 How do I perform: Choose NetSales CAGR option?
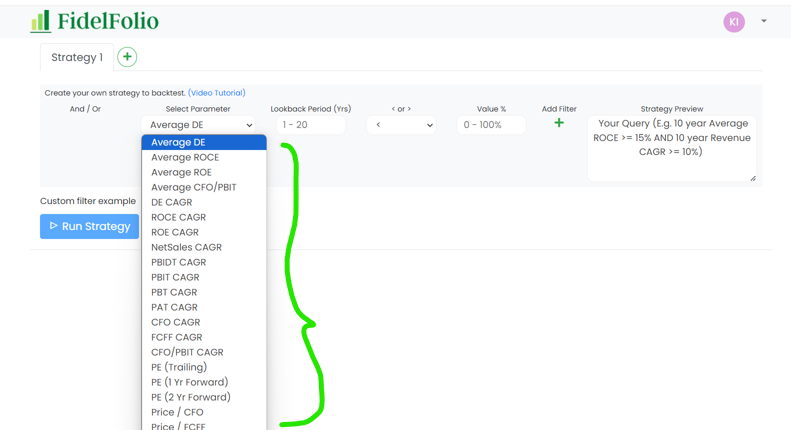pos(186,247)
